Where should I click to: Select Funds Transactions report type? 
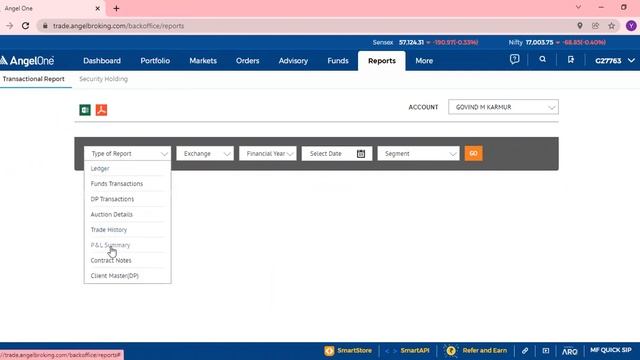127,184
